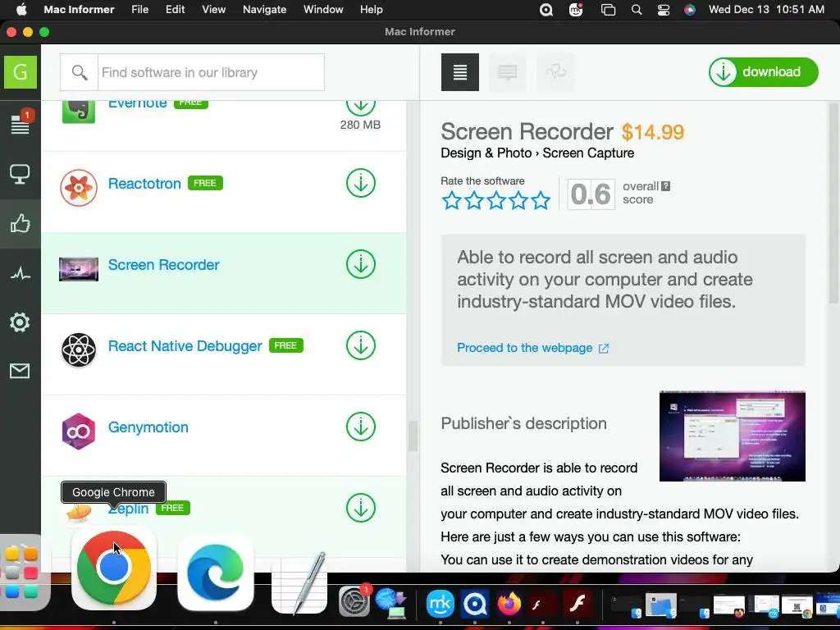This screenshot has height=630, width=840.
Task: Open the Apple menu
Action: 21,10
